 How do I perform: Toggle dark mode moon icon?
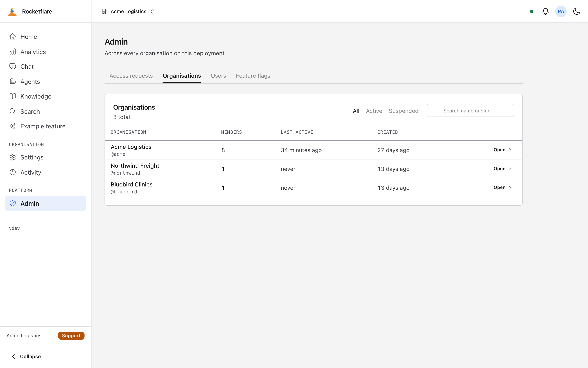[x=577, y=11]
